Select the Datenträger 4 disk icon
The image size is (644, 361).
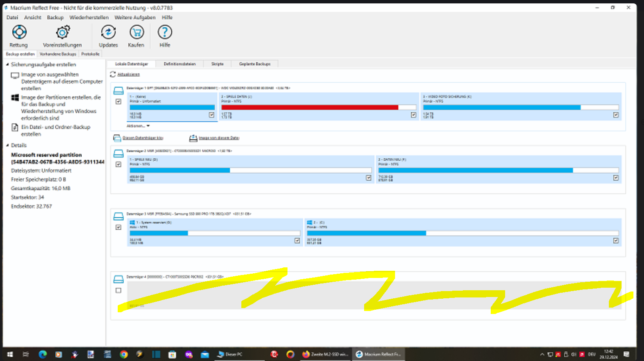[x=119, y=279]
